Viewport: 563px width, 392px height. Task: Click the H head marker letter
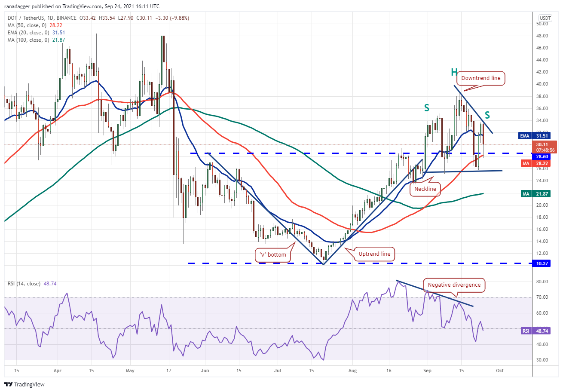[454, 72]
